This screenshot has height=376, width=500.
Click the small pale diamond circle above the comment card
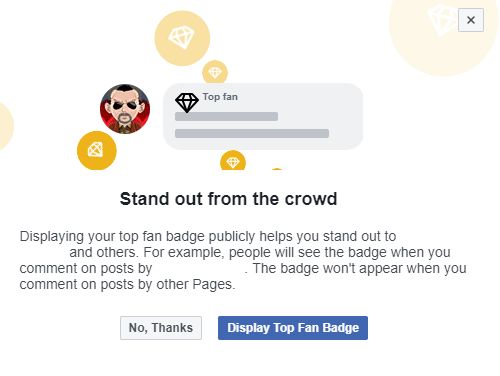pyautogui.click(x=215, y=72)
